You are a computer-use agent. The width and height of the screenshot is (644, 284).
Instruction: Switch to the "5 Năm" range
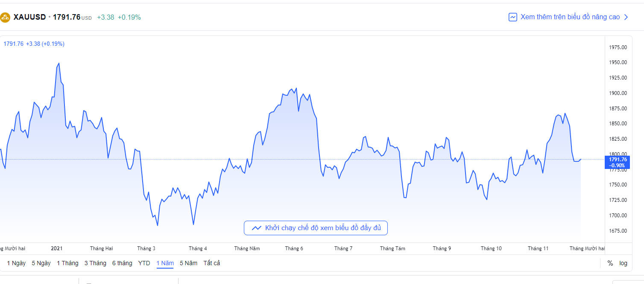tap(188, 263)
